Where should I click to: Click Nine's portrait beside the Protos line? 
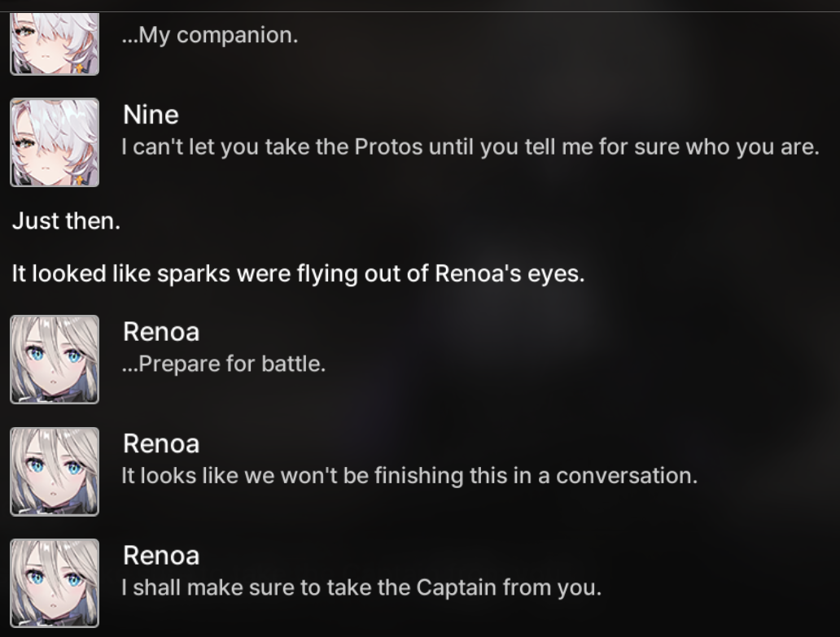click(54, 142)
